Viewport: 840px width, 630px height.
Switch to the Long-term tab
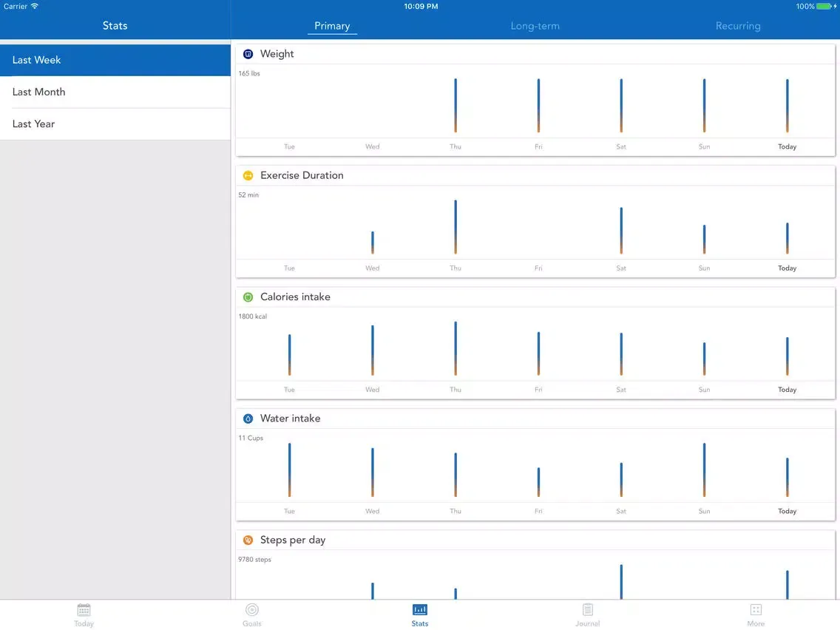pyautogui.click(x=535, y=26)
